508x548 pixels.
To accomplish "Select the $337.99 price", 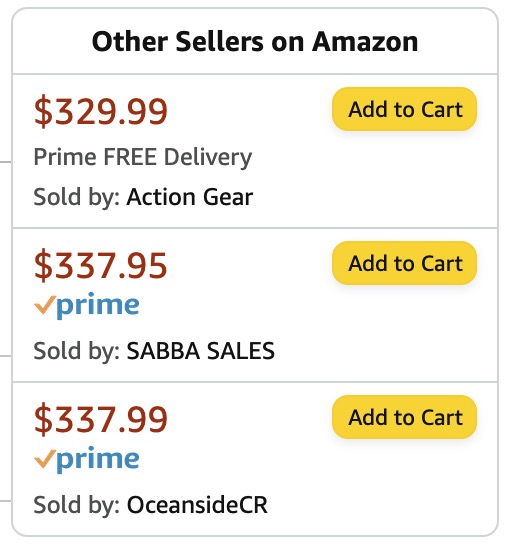I will click(x=101, y=419).
